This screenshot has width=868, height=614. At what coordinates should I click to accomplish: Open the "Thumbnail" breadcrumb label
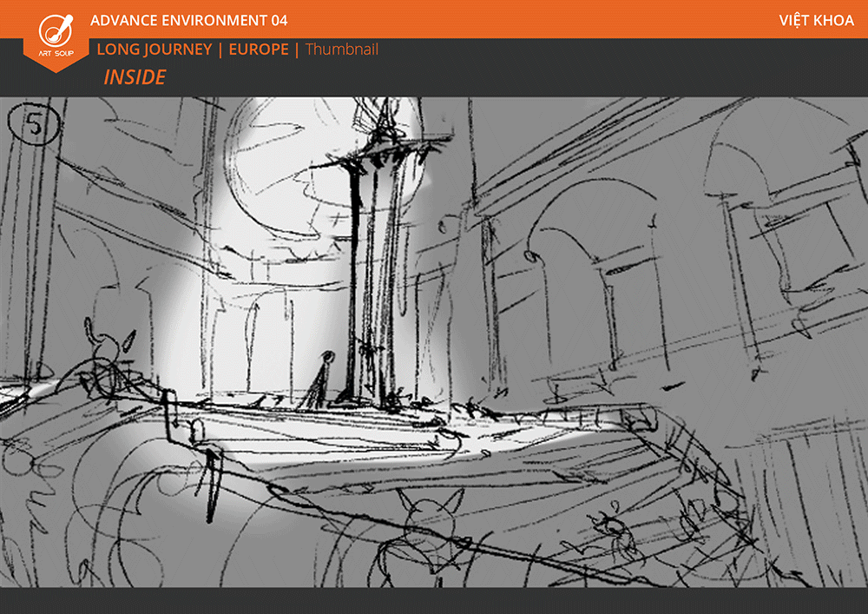341,50
